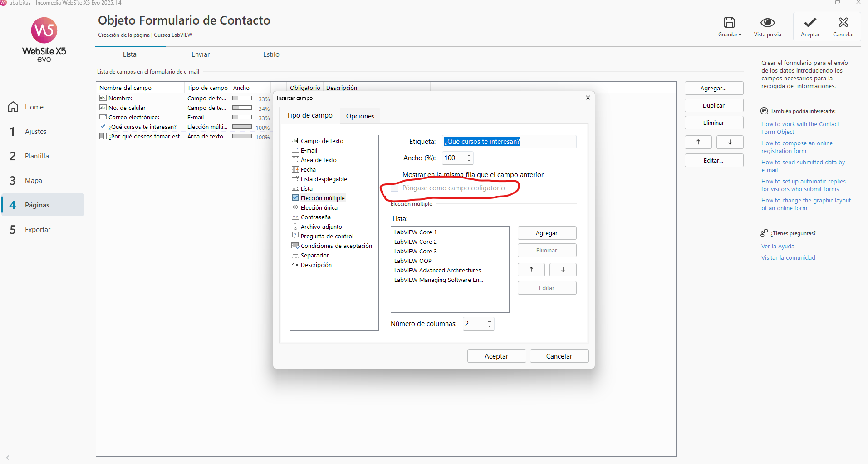Image resolution: width=868 pixels, height=464 pixels.
Task: Open the Visitar la comunidad link
Action: click(x=788, y=258)
